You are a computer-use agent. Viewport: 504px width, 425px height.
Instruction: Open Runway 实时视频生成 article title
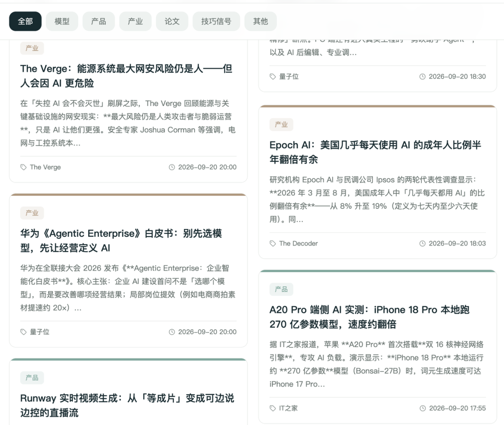[x=127, y=405]
